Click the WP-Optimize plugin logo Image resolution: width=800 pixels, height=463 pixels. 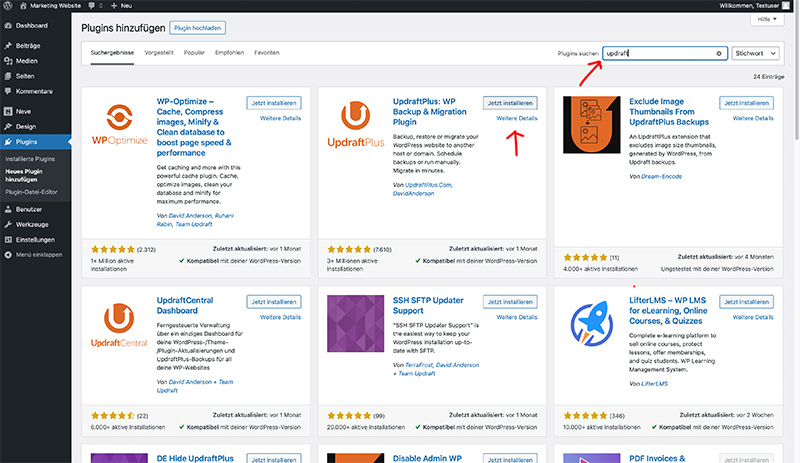[119, 125]
